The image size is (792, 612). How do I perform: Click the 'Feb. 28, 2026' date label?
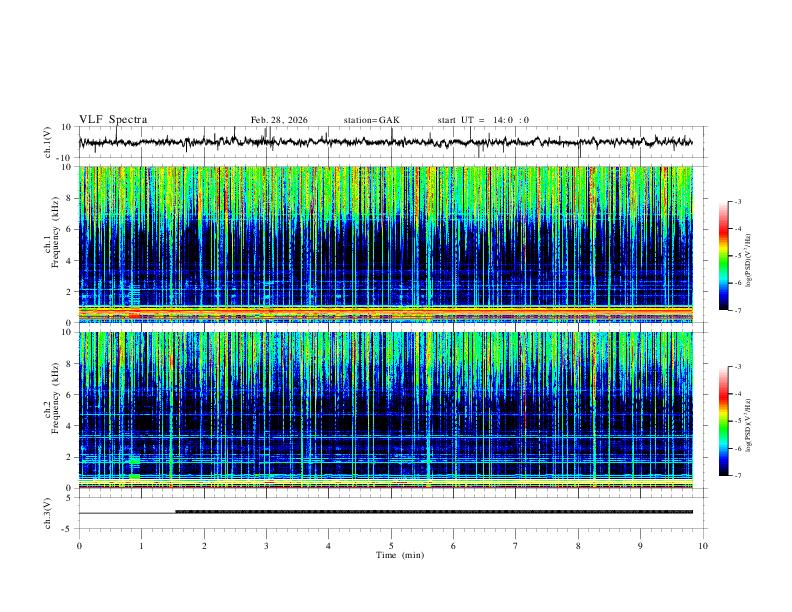[x=279, y=120]
